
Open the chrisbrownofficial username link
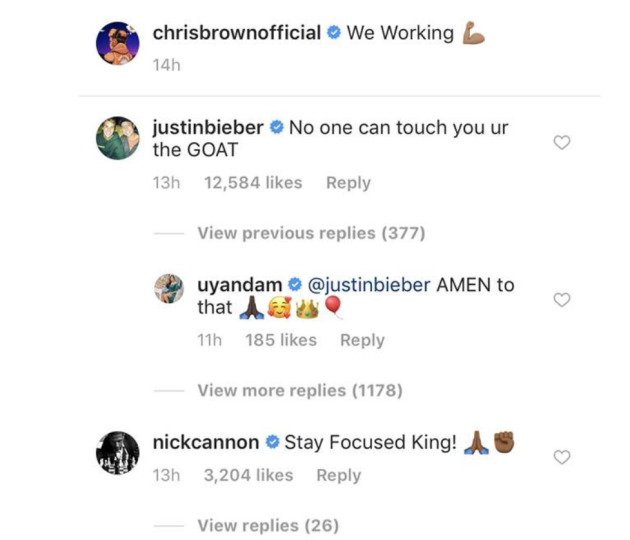pyautogui.click(x=236, y=33)
